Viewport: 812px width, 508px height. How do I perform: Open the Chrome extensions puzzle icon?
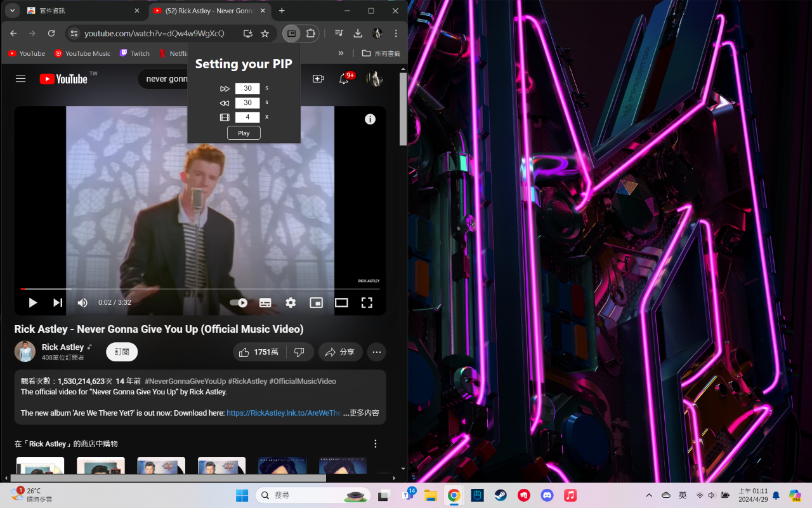pyautogui.click(x=311, y=34)
